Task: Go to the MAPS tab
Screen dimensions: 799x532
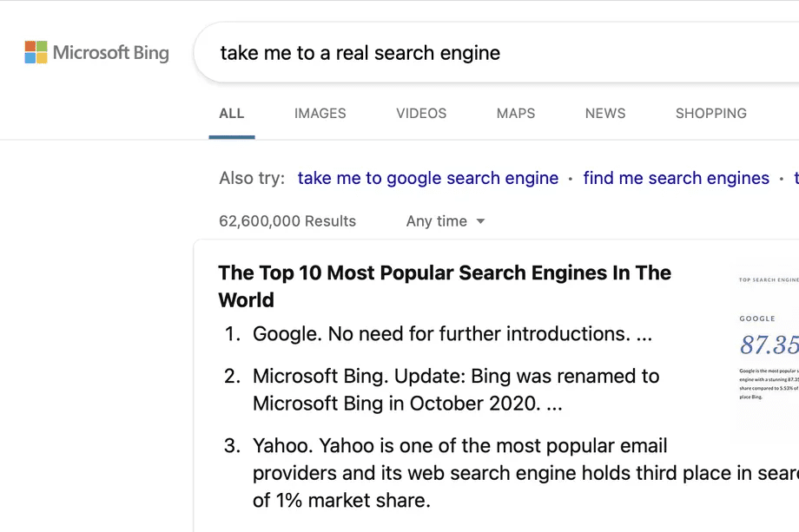Action: [x=516, y=114]
